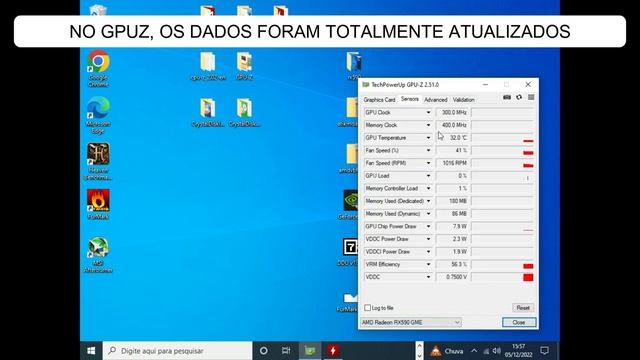Image resolution: width=640 pixels, height=360 pixels.
Task: Click the Cortana circle icon on the taskbar
Action: pyautogui.click(x=264, y=351)
